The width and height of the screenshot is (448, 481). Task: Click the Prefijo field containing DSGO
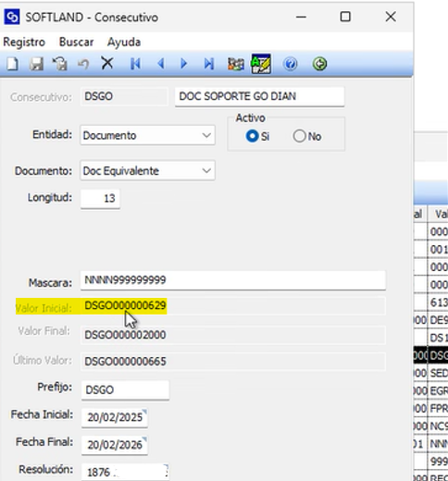pyautogui.click(x=125, y=390)
